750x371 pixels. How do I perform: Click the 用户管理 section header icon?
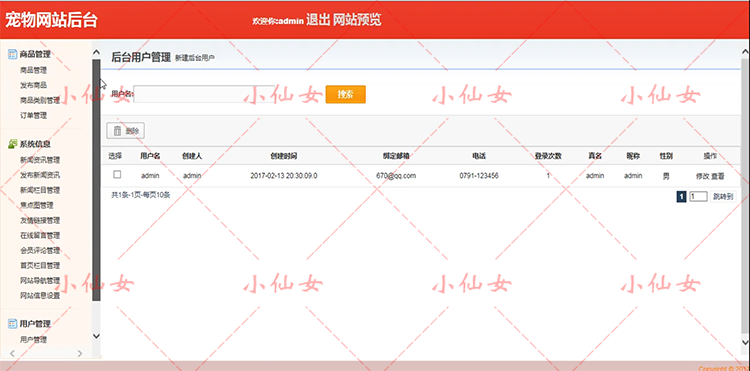[x=12, y=324]
